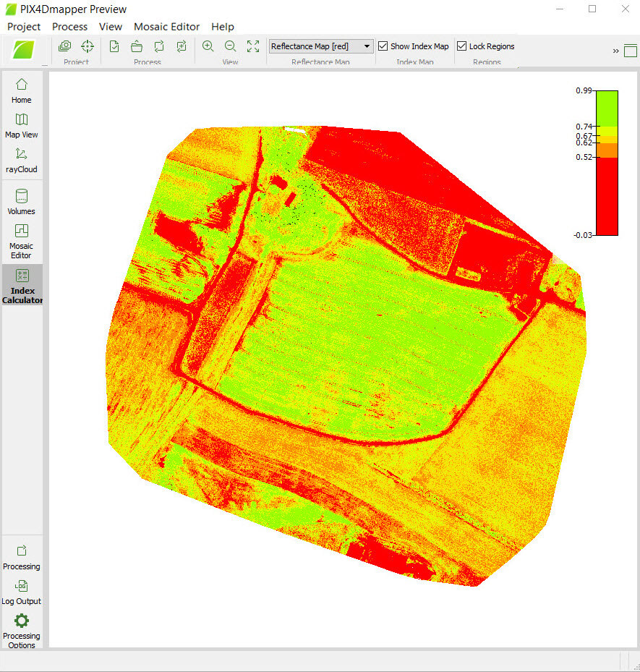
Task: Uncheck the Show Index Map checkbox
Action: click(383, 46)
